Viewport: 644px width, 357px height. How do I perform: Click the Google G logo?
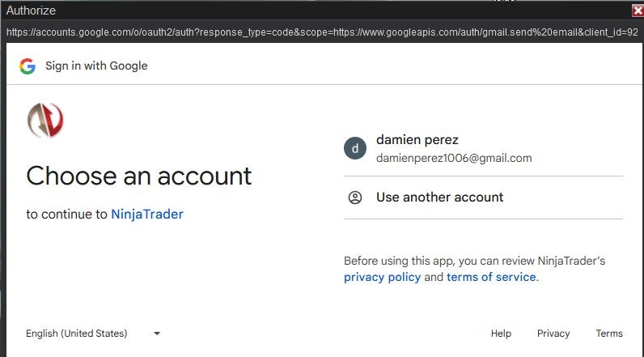[x=28, y=66]
